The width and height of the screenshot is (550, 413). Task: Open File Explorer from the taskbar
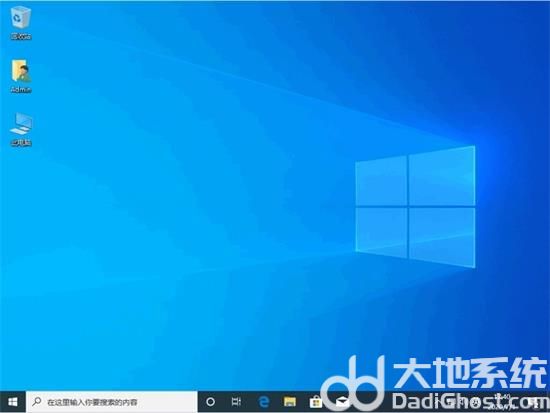click(x=290, y=402)
